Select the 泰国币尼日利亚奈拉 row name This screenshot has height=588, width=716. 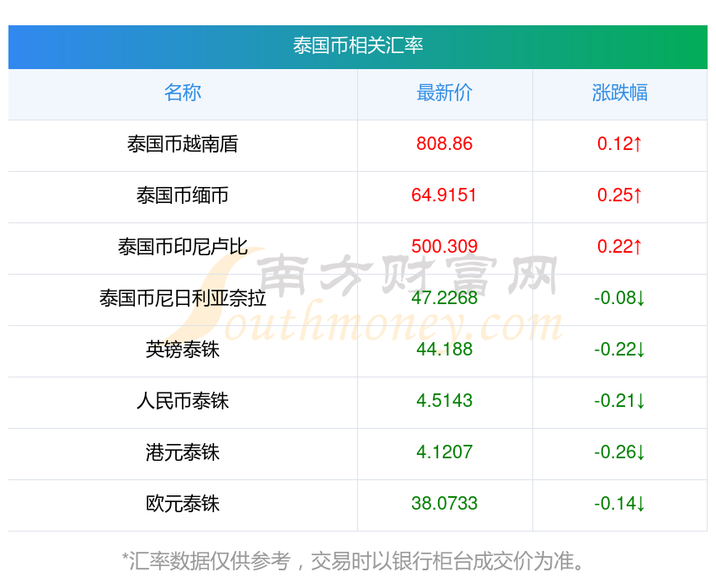pos(183,298)
